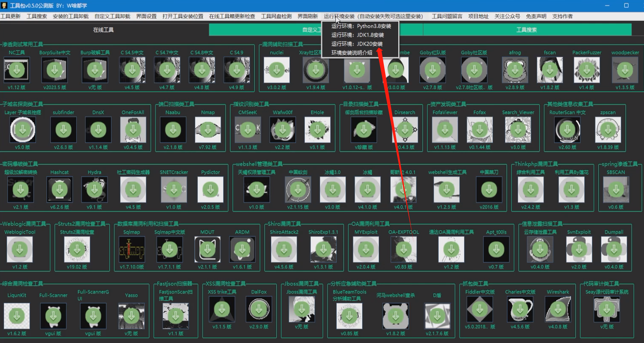Install RouterScan 中文 tool
This screenshot has width=644, height=343.
pyautogui.click(x=567, y=130)
